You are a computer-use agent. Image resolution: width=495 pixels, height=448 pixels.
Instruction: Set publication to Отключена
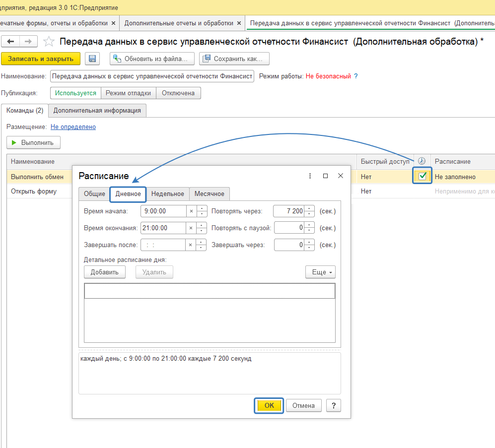pyautogui.click(x=178, y=93)
